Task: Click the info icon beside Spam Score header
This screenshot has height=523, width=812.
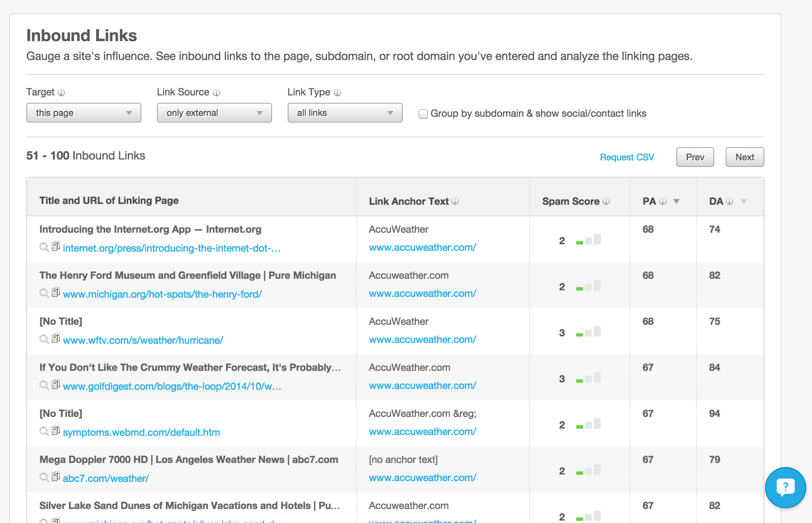Action: 606,201
